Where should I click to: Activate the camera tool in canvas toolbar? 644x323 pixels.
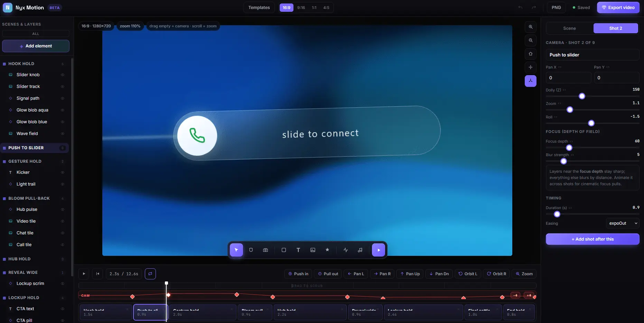(265, 250)
